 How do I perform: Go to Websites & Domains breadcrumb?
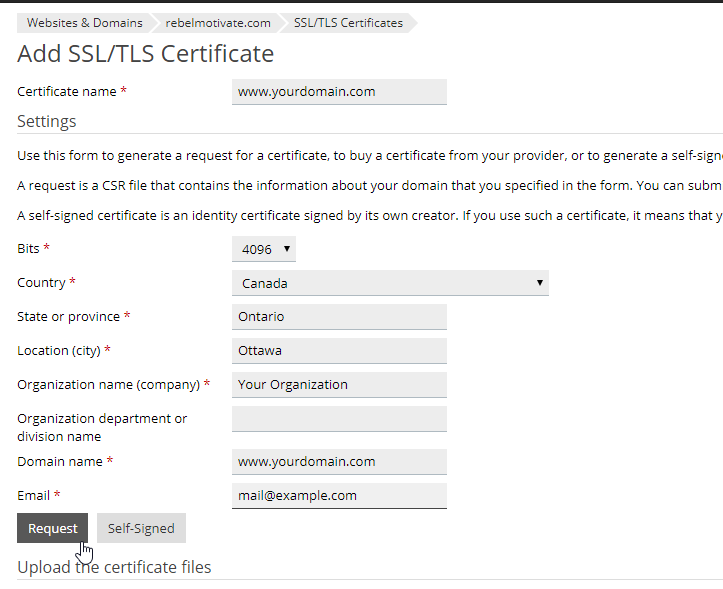click(x=84, y=23)
